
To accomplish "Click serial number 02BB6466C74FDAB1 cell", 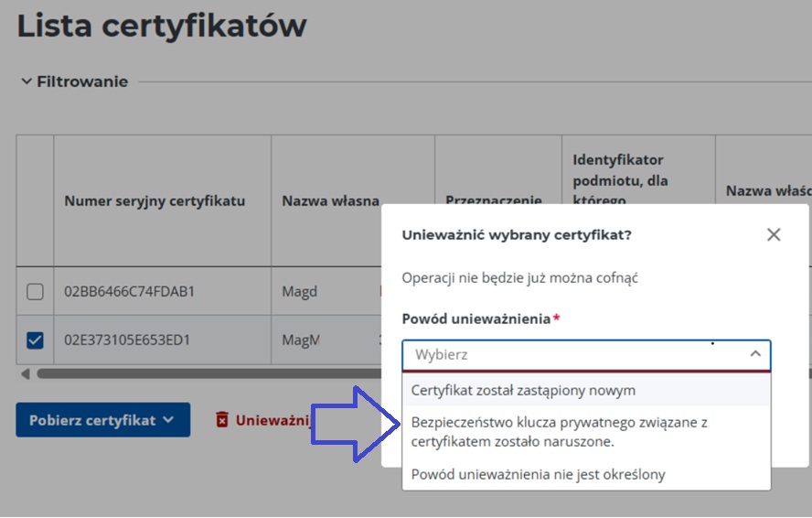I will pyautogui.click(x=129, y=292).
